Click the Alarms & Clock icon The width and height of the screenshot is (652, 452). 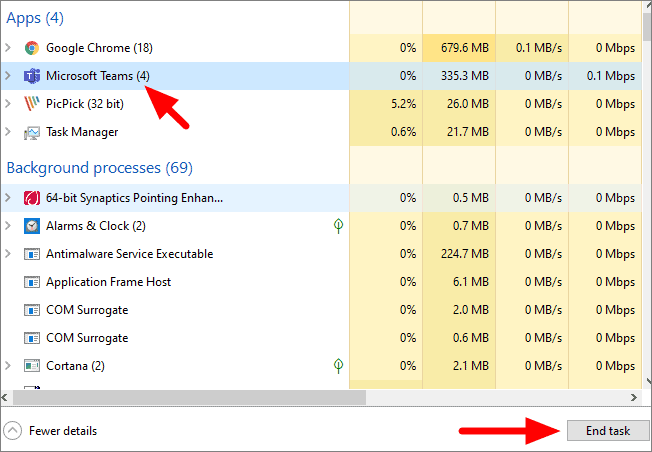point(32,226)
